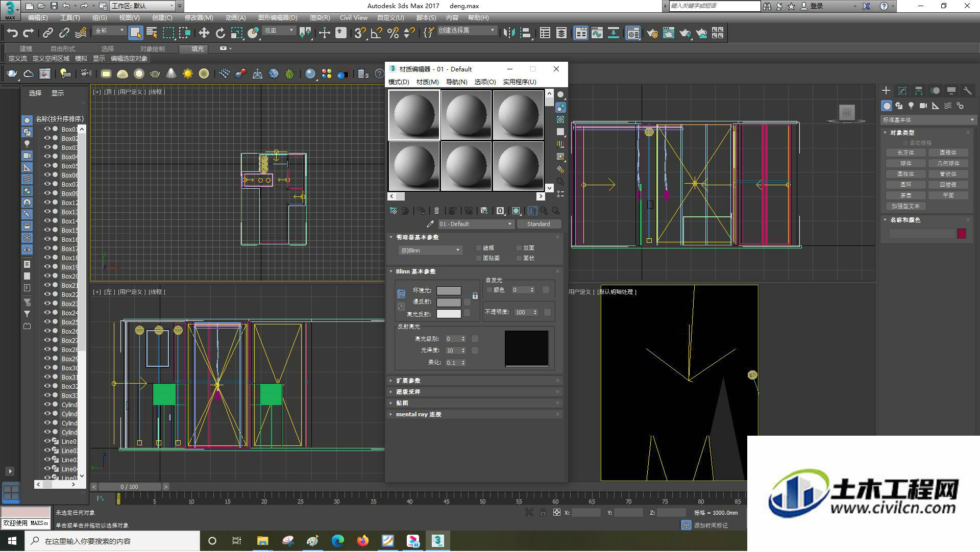The height and width of the screenshot is (552, 980).
Task: Click the Standard material type button
Action: [x=538, y=224]
